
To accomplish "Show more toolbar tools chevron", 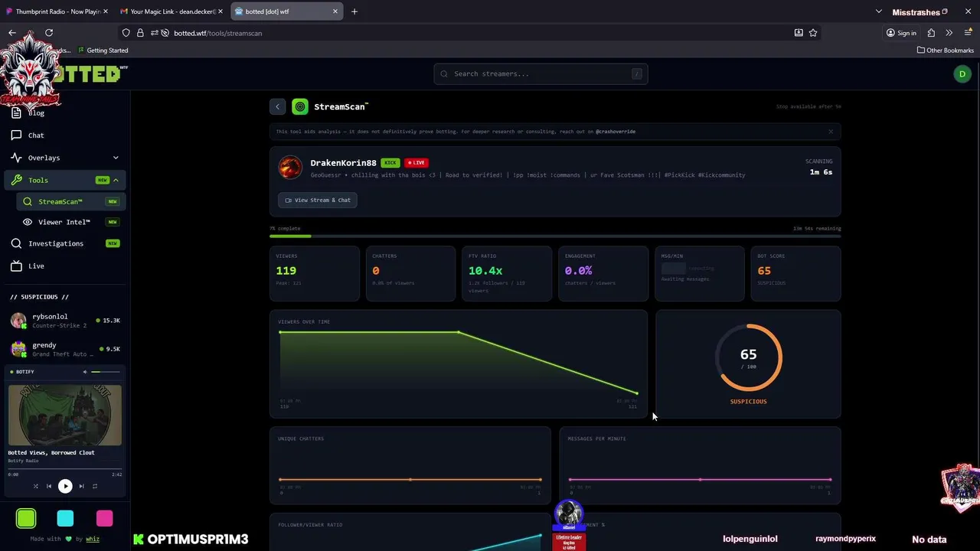I will coord(949,33).
